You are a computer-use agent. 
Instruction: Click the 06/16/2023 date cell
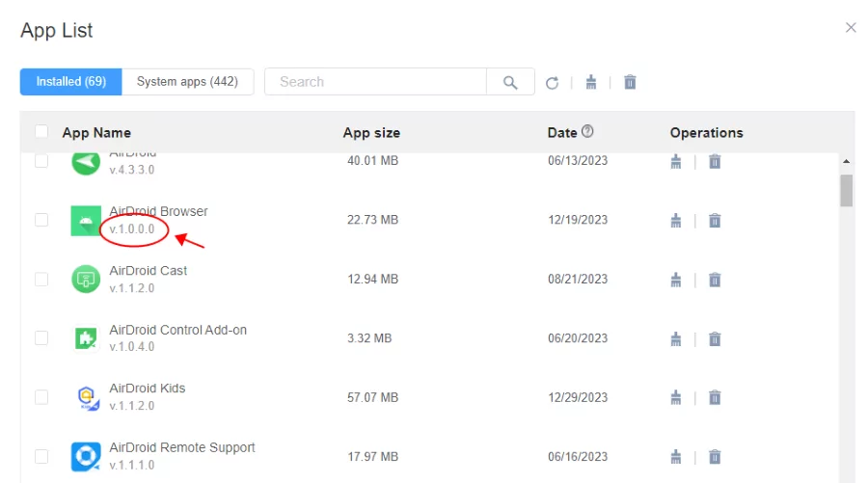578,456
